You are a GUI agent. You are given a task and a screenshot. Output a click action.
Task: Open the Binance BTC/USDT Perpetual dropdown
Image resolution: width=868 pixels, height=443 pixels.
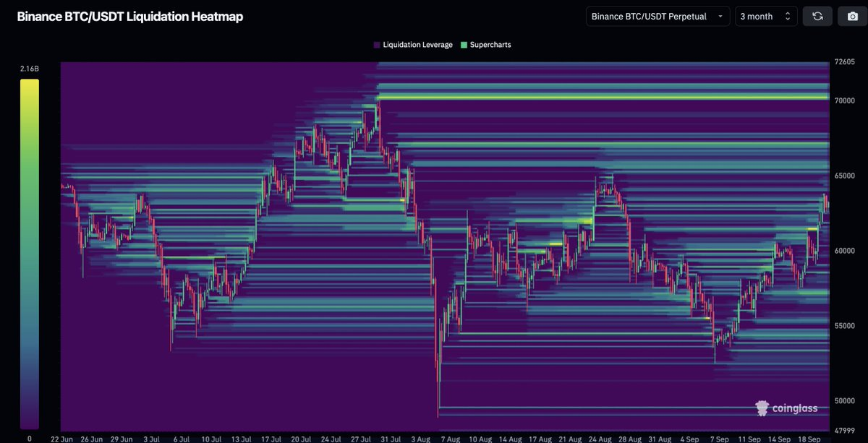coord(658,16)
